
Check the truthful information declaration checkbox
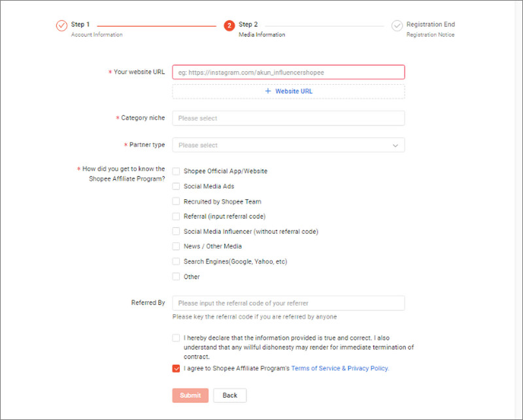[175, 338]
